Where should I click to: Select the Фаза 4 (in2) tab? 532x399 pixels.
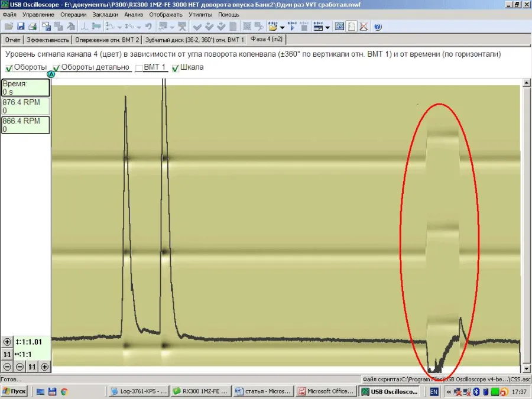(267, 39)
